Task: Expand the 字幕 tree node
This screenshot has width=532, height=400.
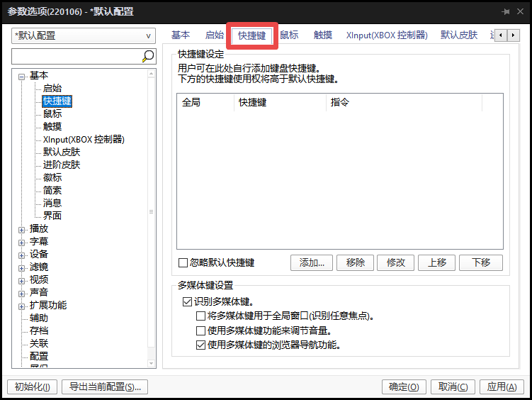Action: point(21,243)
